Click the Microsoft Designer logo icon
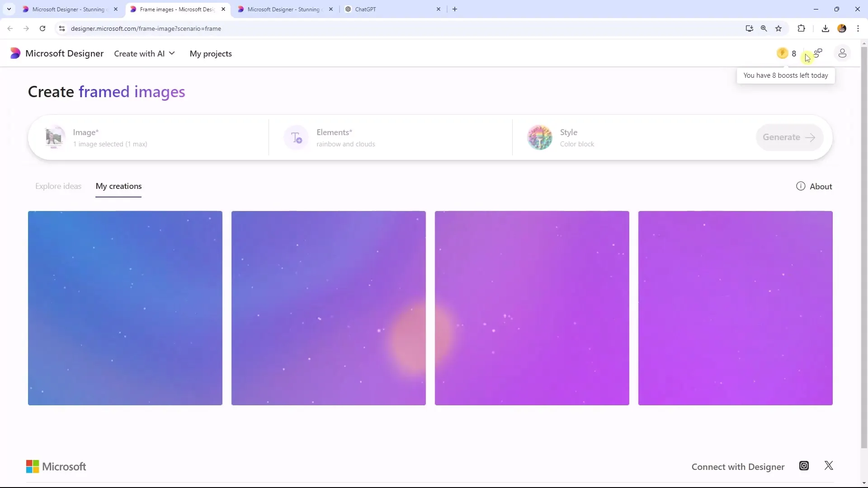This screenshot has height=488, width=868. pos(15,53)
